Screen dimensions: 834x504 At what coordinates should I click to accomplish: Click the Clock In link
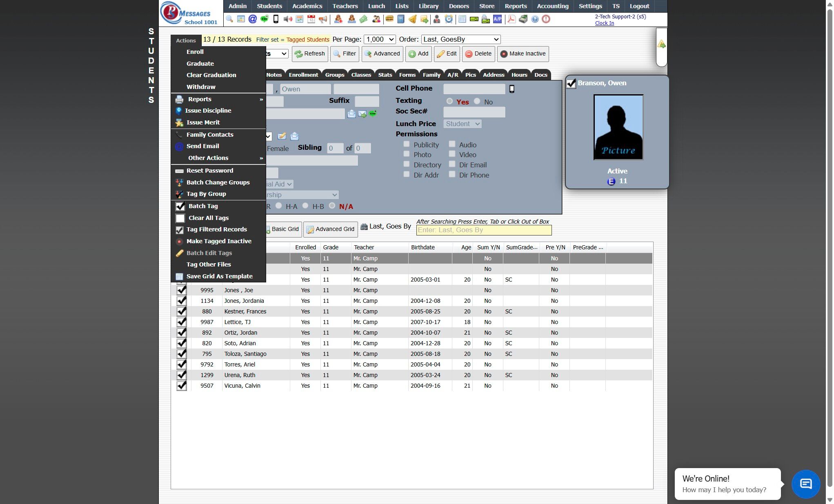(604, 23)
